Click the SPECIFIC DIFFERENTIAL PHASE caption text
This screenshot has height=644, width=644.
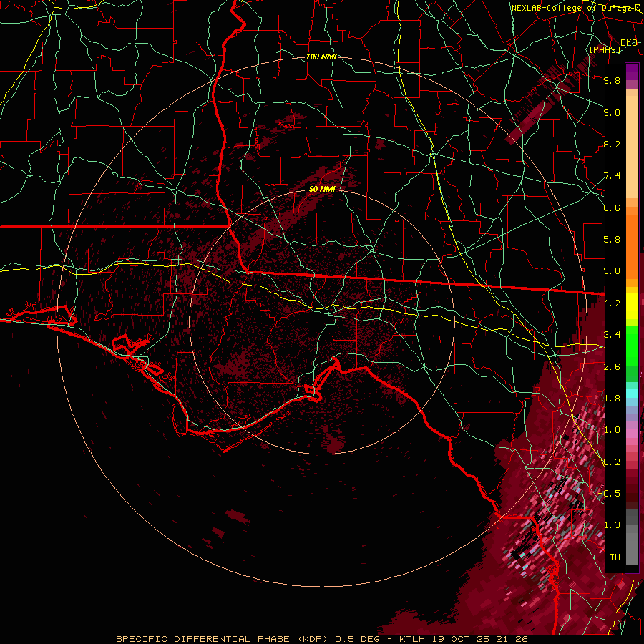tap(204, 639)
